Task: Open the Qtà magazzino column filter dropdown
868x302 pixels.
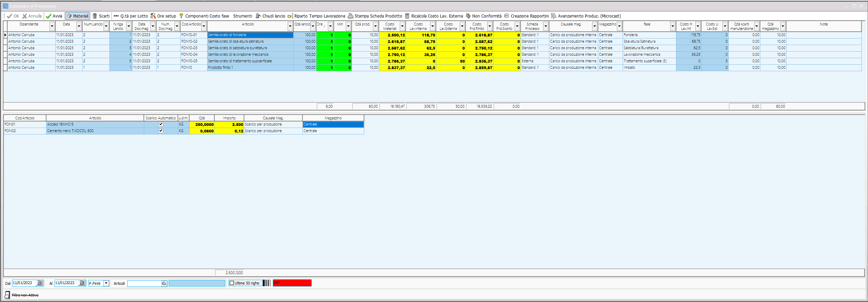Action: [x=783, y=26]
